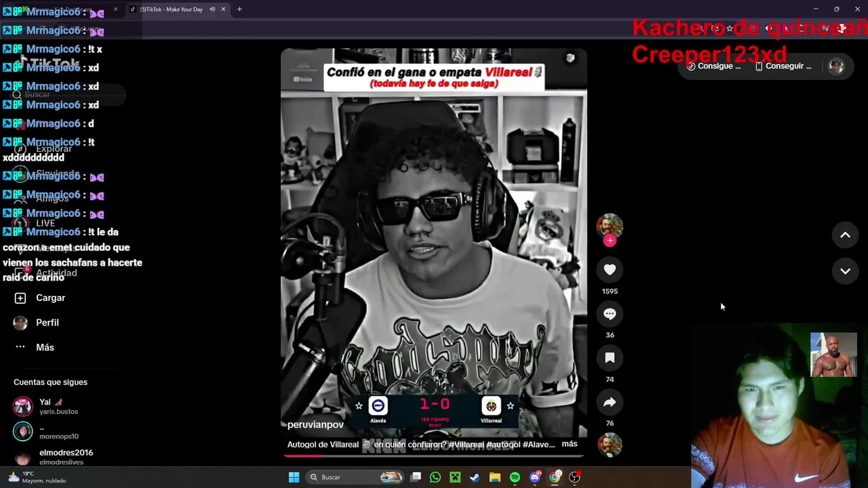
Task: Switch to Chrome on the taskbar
Action: pyautogui.click(x=555, y=477)
